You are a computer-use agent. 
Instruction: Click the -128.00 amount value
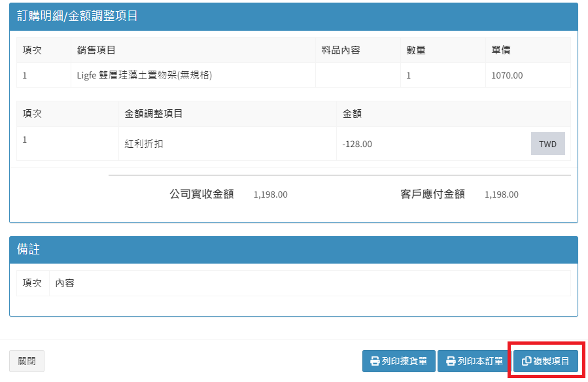click(357, 144)
